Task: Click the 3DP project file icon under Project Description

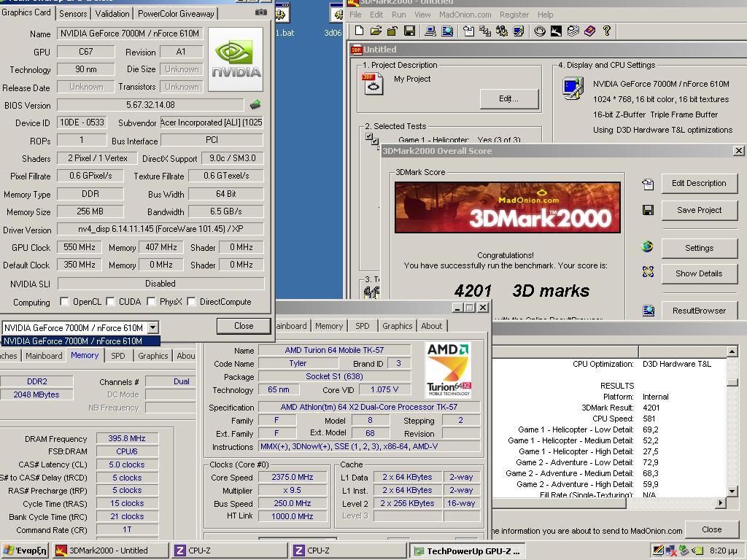Action: [373, 84]
